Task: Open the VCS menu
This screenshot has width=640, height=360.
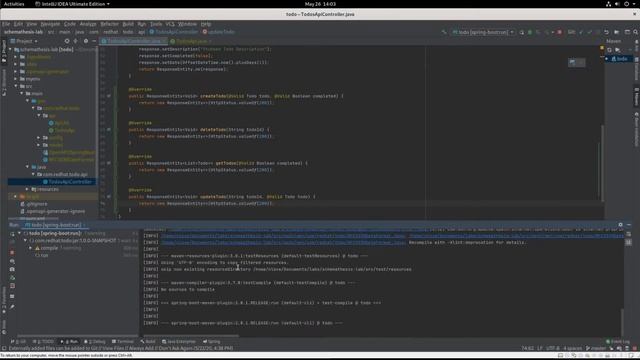Action: (x=170, y=24)
